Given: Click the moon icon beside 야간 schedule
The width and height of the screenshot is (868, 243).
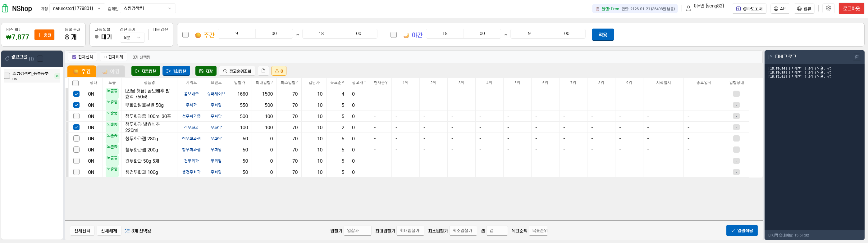Looking at the screenshot, I should [x=406, y=35].
